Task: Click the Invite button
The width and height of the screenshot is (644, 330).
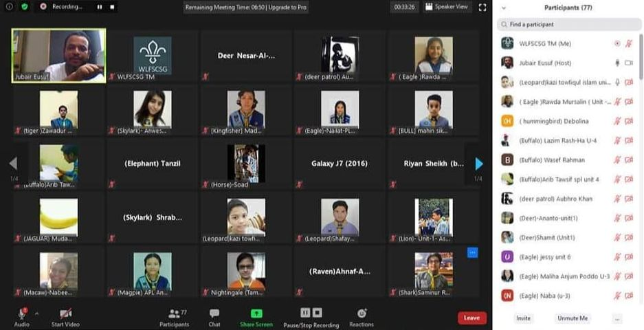Action: point(523,318)
